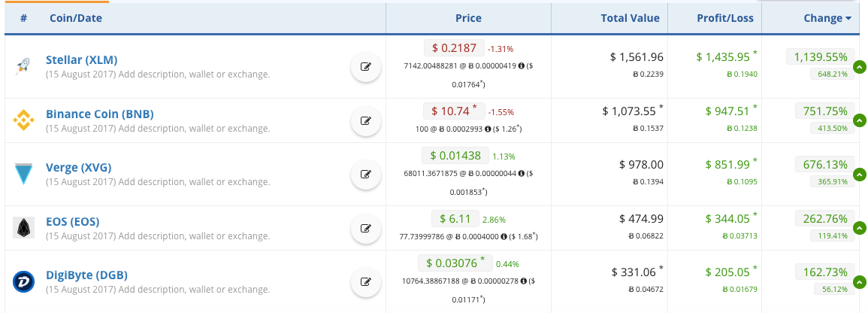The image size is (868, 313).
Task: Sort by the Profit/Loss column header
Action: 725,18
